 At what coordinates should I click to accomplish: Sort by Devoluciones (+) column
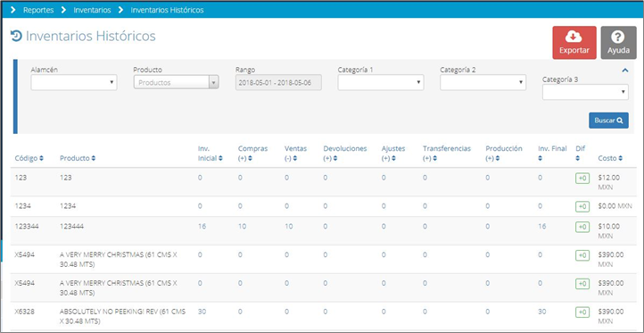(345, 154)
